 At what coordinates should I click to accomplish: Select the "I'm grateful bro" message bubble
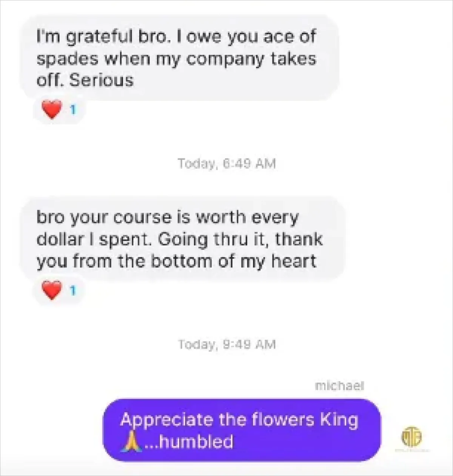coord(179,58)
